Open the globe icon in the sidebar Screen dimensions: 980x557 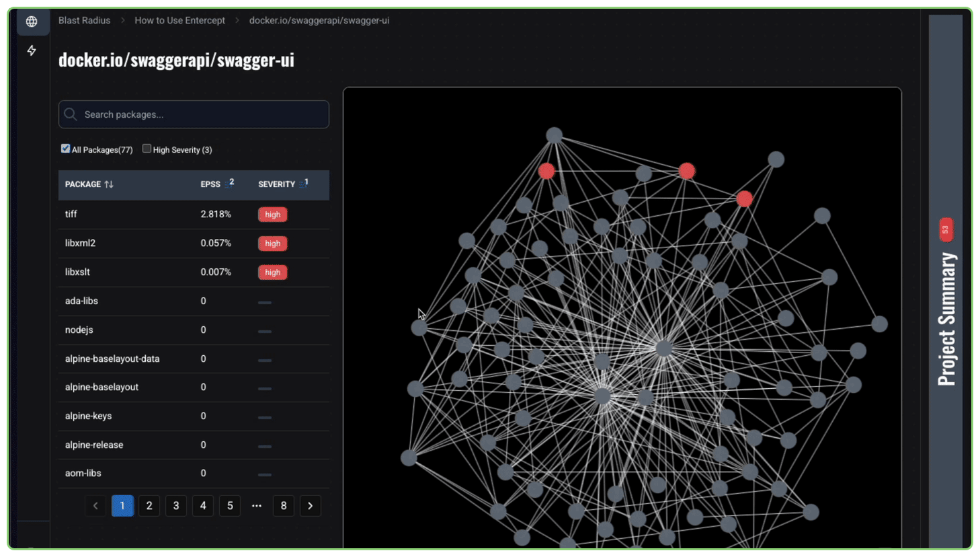point(32,22)
